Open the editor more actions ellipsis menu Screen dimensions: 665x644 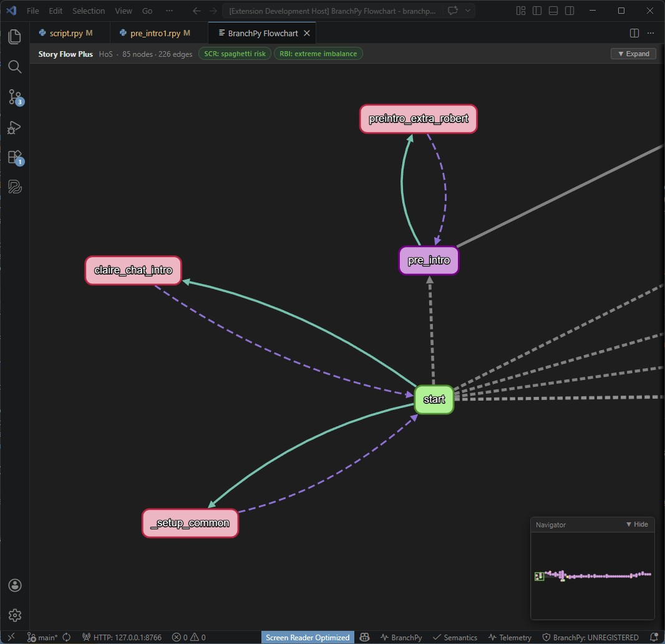coord(651,32)
